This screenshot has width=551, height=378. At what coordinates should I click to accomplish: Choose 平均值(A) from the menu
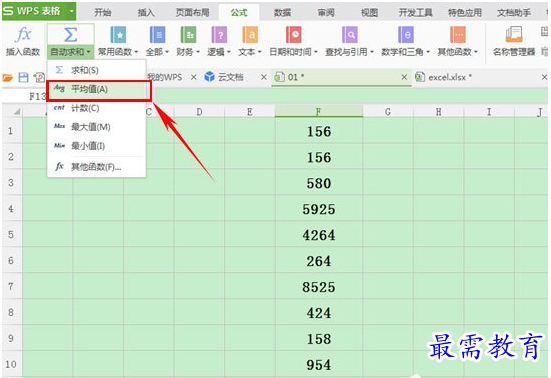click(97, 89)
